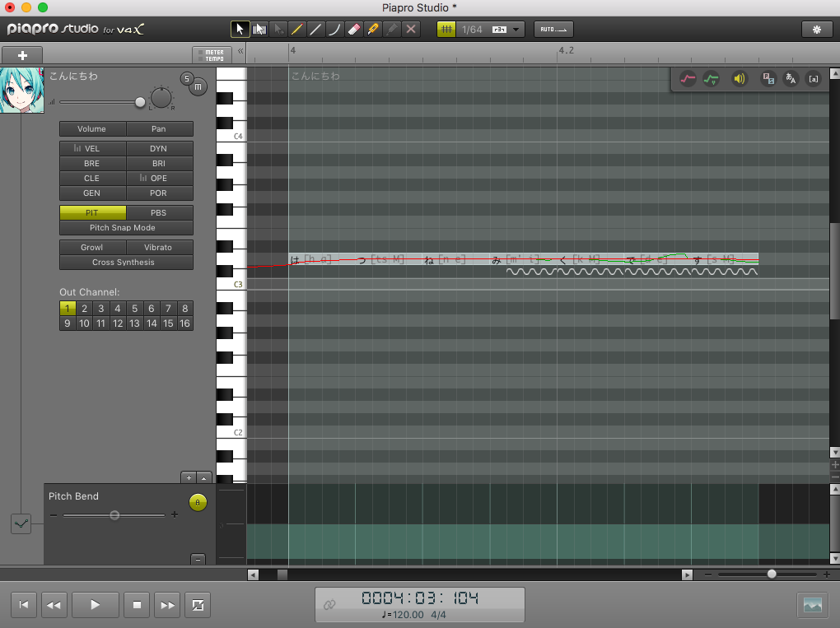Click the lyric language あA icon

791,79
